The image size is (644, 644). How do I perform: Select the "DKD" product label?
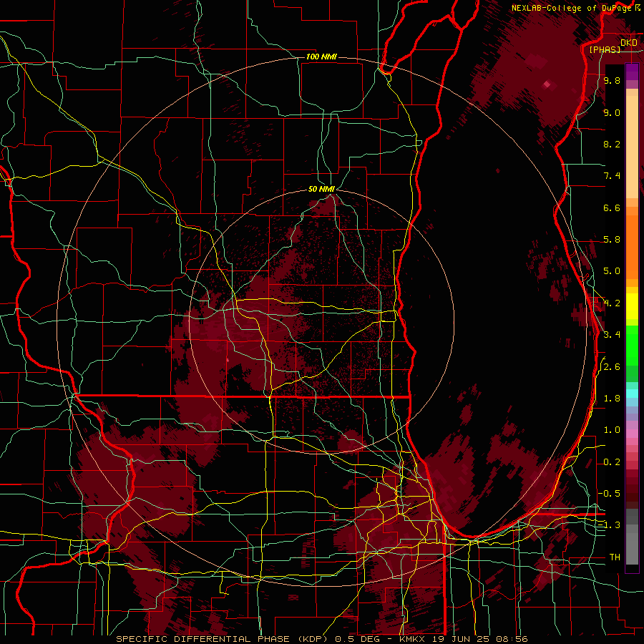tap(629, 43)
